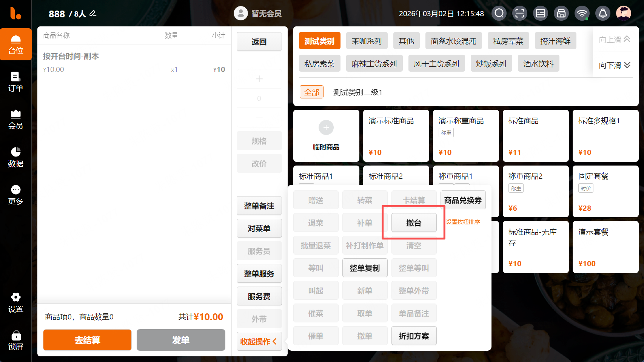Click the 去结算 checkout button
The height and width of the screenshot is (362, 644).
pos(87,340)
